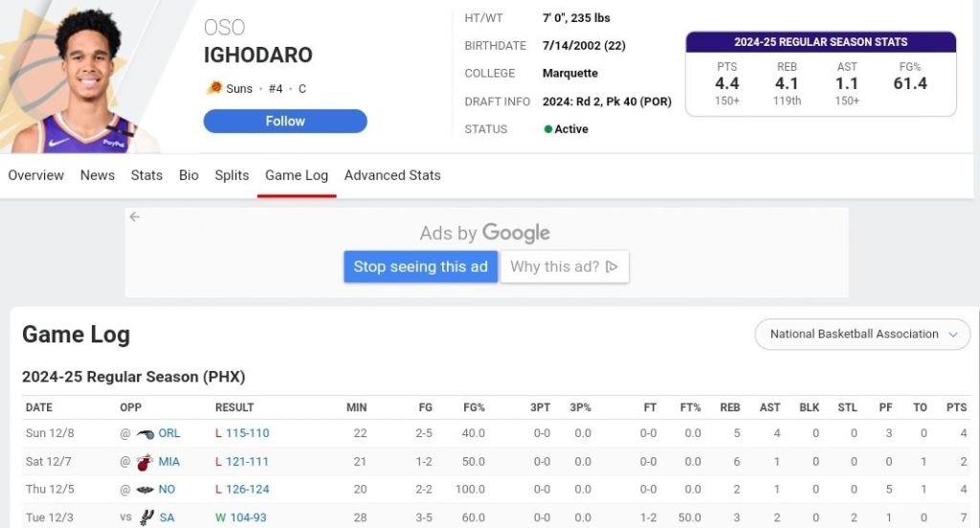This screenshot has width=980, height=528.
Task: Click the San Antonio Spurs team logo
Action: (146, 517)
